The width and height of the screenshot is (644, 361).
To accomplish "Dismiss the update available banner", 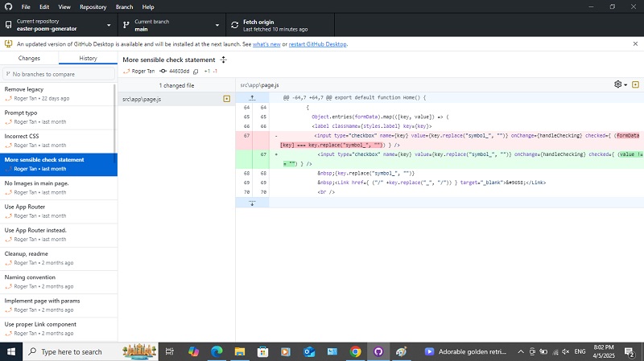I will (635, 44).
